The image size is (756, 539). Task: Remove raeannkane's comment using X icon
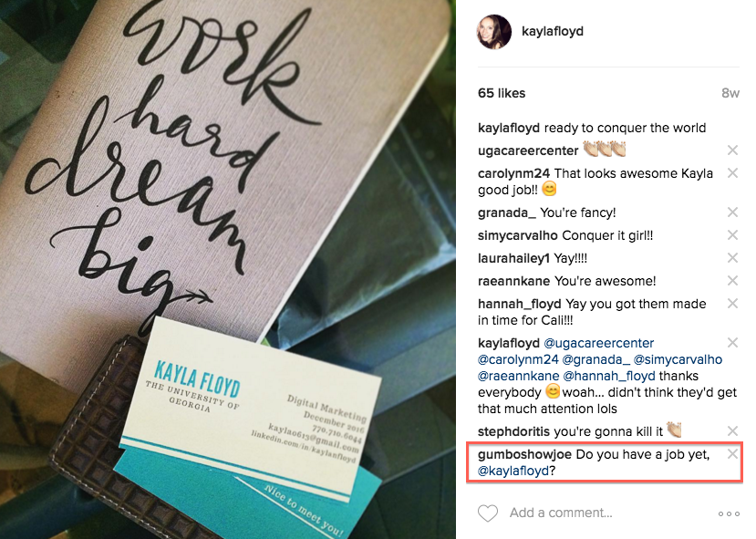732,281
